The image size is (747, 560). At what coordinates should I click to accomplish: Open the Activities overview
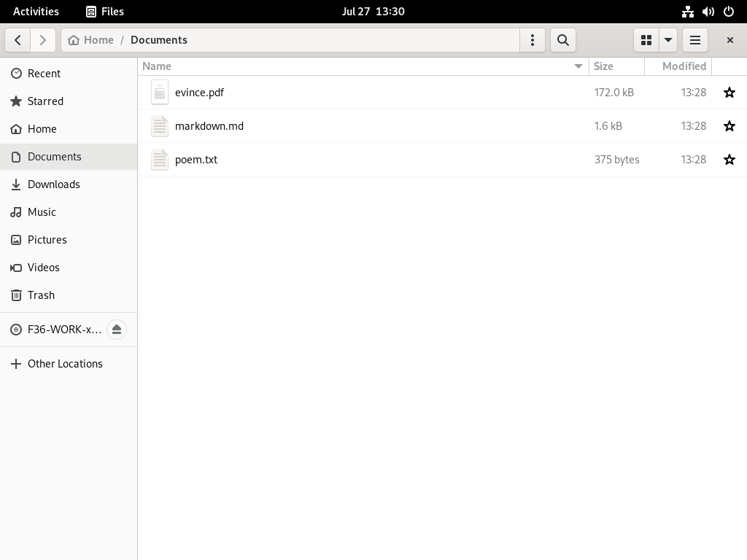pos(36,12)
